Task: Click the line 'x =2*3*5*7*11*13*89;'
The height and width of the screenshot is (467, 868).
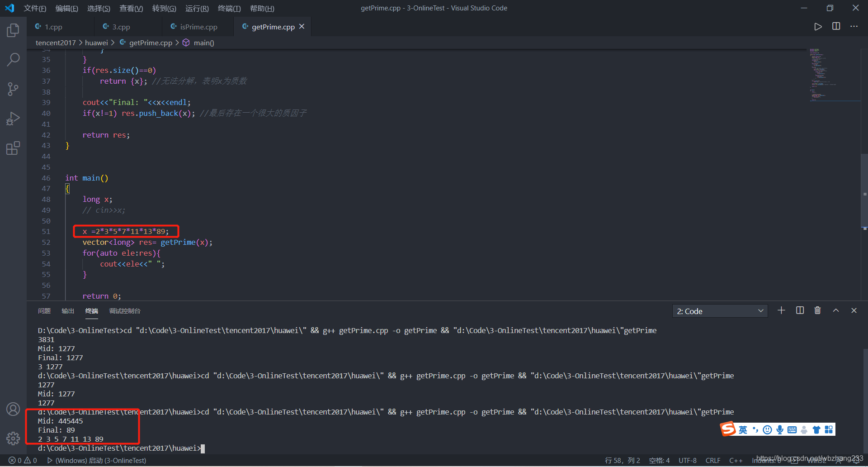Action: click(x=126, y=231)
